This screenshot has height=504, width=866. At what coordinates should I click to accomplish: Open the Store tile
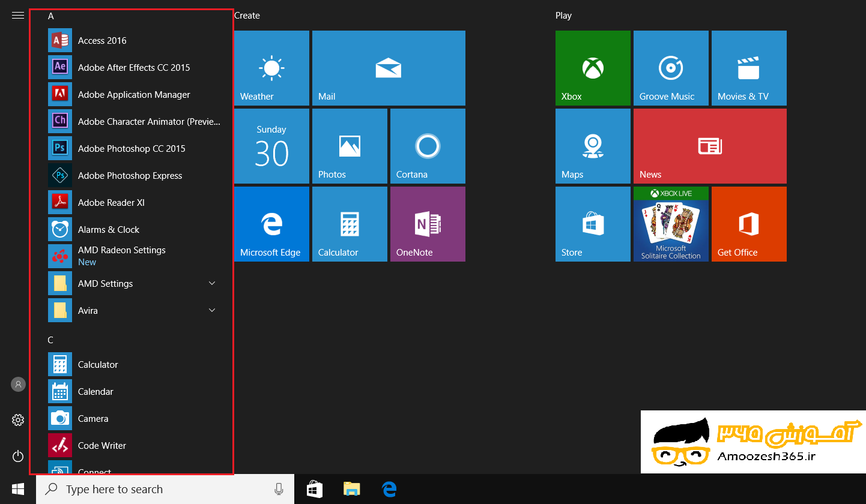pos(593,224)
